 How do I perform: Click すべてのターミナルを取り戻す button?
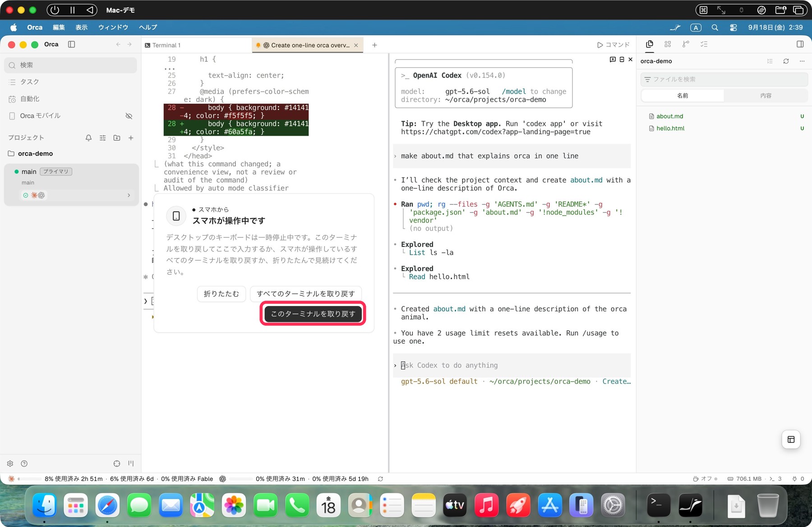click(x=306, y=293)
